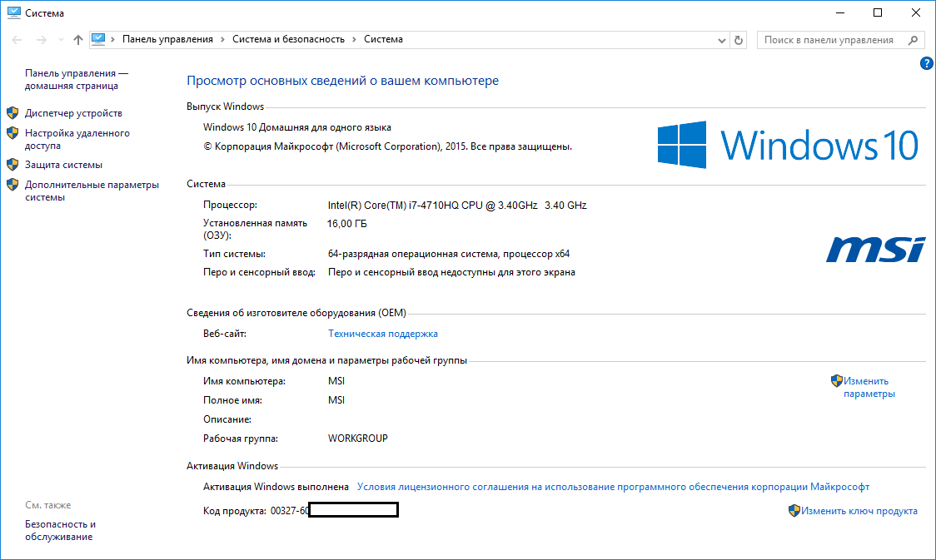Open the recent locations dropdown arrow
Viewport: 936px width, 560px height.
click(x=61, y=40)
